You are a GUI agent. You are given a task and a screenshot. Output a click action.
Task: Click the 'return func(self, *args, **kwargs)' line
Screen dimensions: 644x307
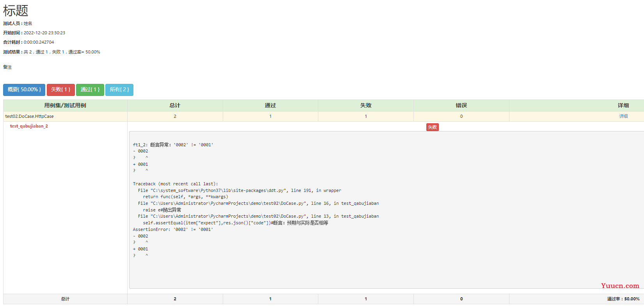click(x=186, y=197)
